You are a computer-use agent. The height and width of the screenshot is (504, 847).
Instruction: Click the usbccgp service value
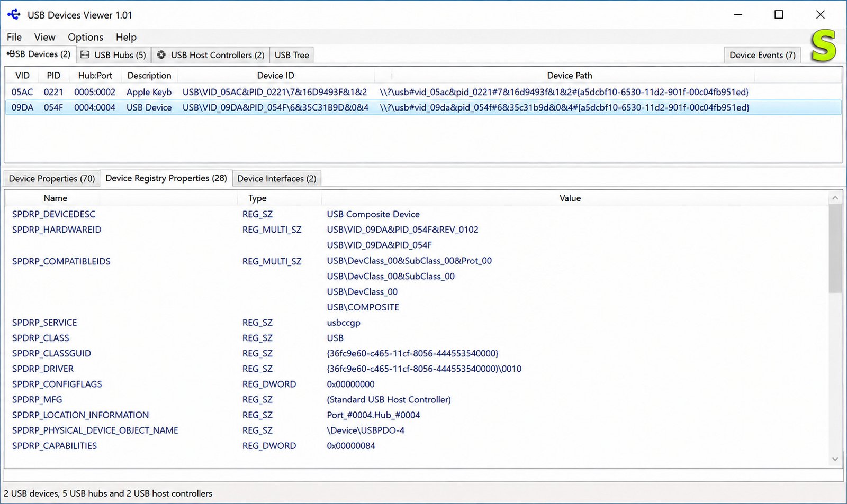(x=344, y=323)
